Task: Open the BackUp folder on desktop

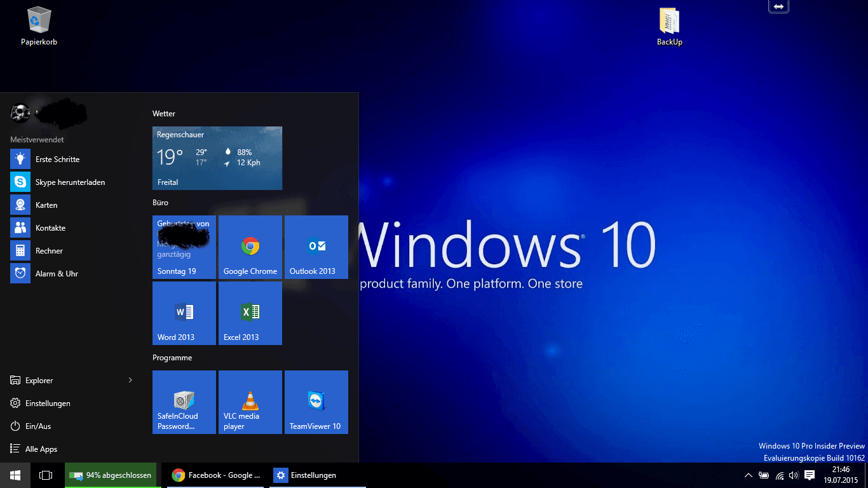Action: [670, 27]
